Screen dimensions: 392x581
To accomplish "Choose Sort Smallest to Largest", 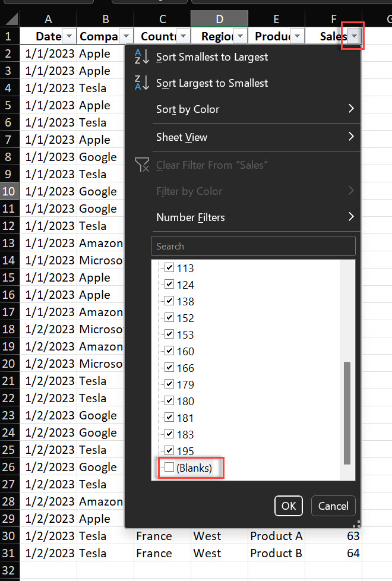I will tap(212, 57).
